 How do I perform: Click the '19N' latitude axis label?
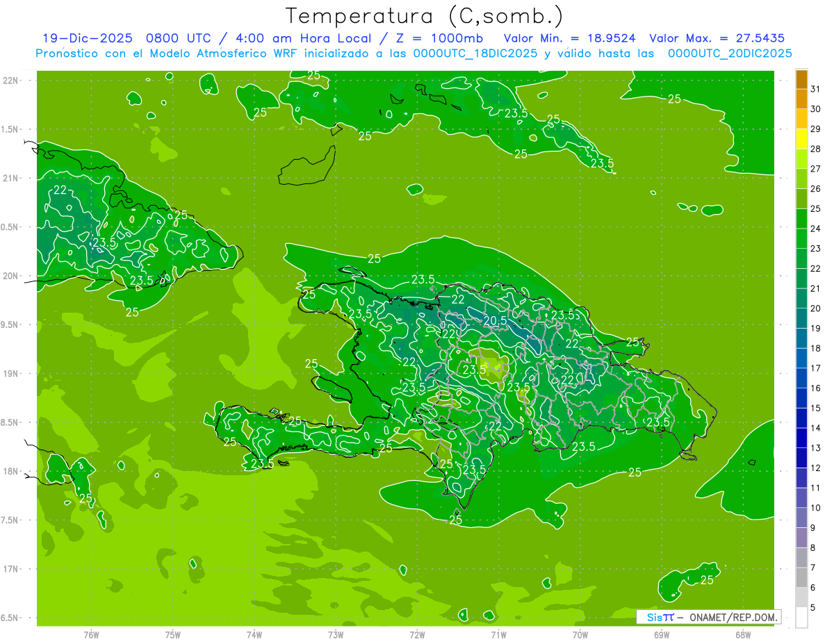click(x=10, y=373)
